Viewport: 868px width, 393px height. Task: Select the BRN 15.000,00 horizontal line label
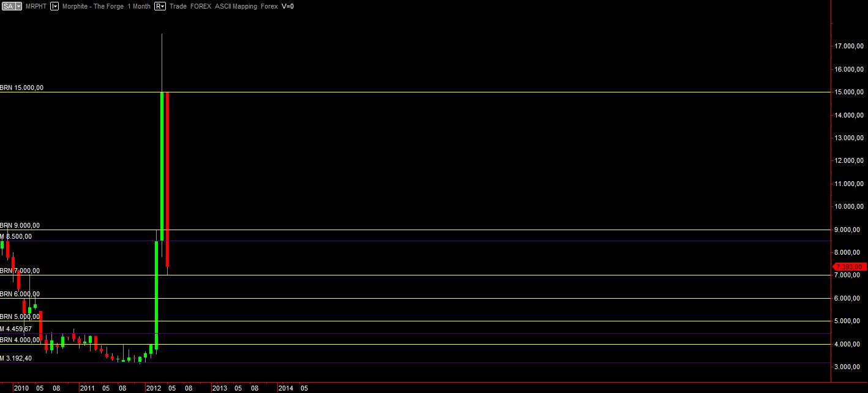pyautogui.click(x=22, y=88)
